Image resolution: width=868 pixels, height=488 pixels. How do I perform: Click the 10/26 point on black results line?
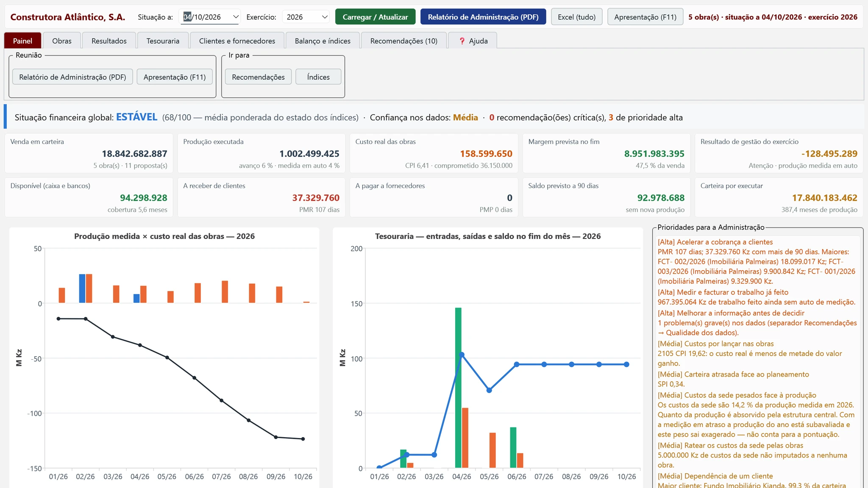coord(303,439)
